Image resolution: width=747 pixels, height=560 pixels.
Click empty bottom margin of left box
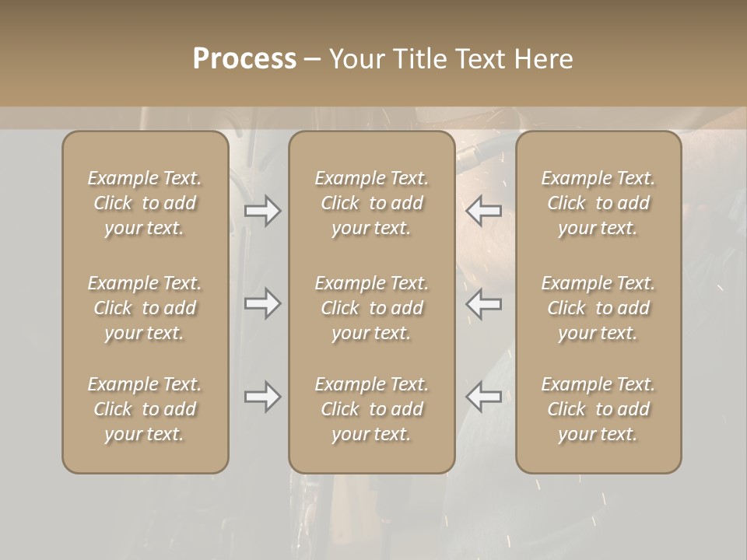[x=145, y=459]
